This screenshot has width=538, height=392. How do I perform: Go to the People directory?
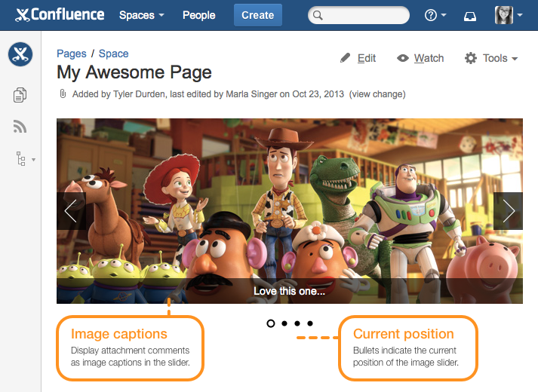[199, 15]
